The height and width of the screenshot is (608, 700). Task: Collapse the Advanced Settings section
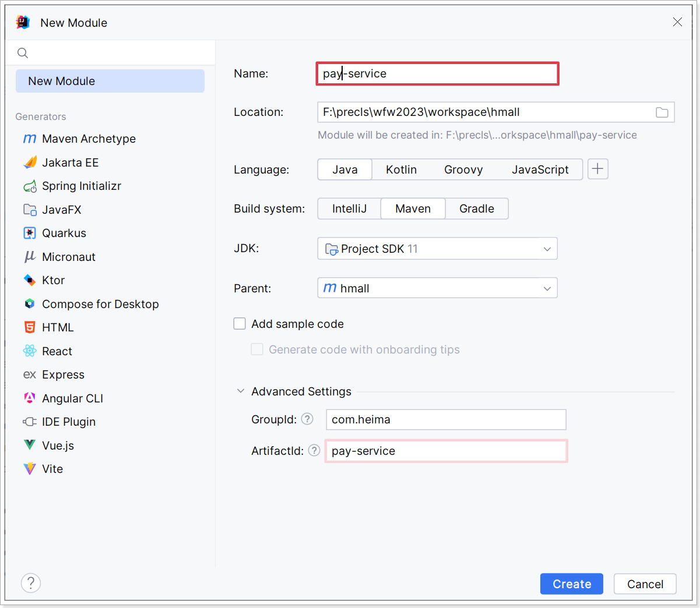(x=241, y=391)
